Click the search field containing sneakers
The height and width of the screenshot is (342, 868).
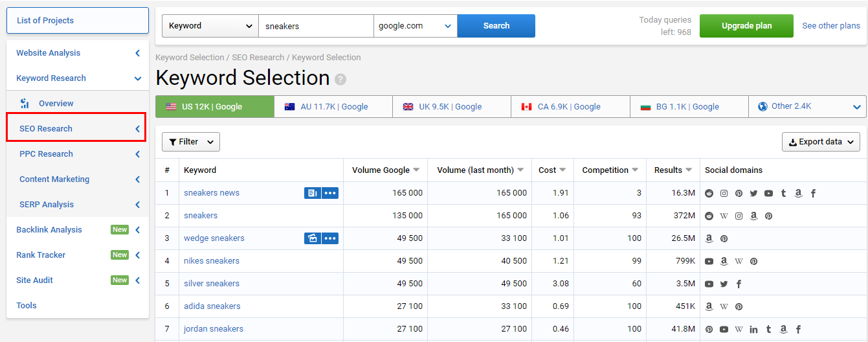tap(316, 26)
